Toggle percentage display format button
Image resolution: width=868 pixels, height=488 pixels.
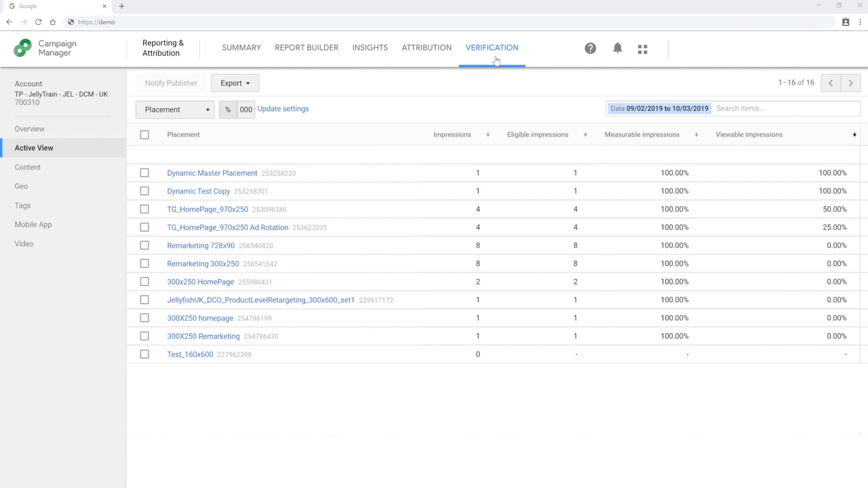[x=228, y=109]
